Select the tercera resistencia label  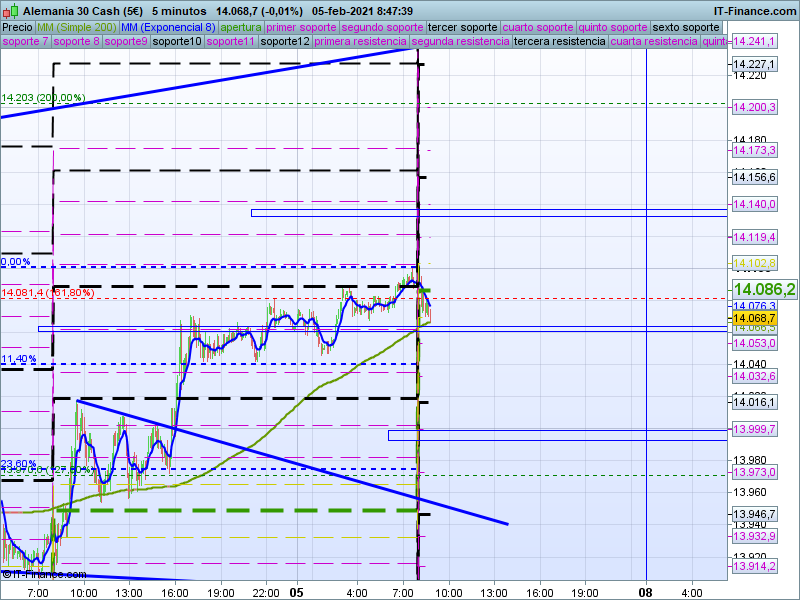[x=559, y=42]
